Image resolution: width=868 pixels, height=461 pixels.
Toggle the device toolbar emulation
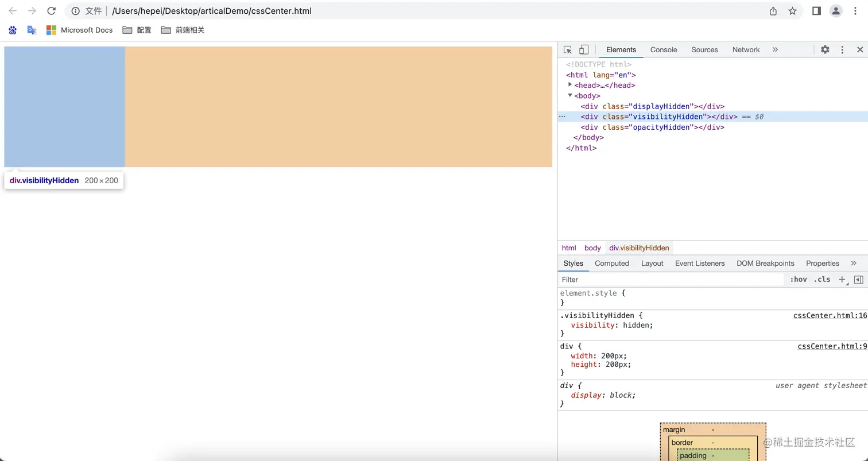coord(584,50)
